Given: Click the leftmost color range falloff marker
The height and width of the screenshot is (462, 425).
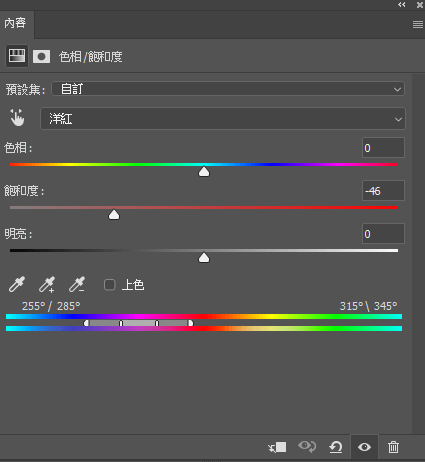Looking at the screenshot, I should (x=86, y=323).
